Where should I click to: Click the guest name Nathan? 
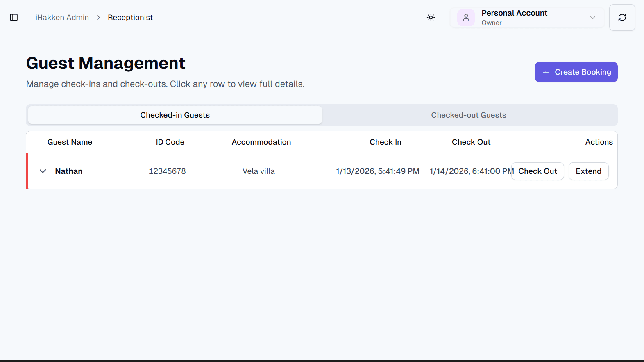click(x=69, y=171)
